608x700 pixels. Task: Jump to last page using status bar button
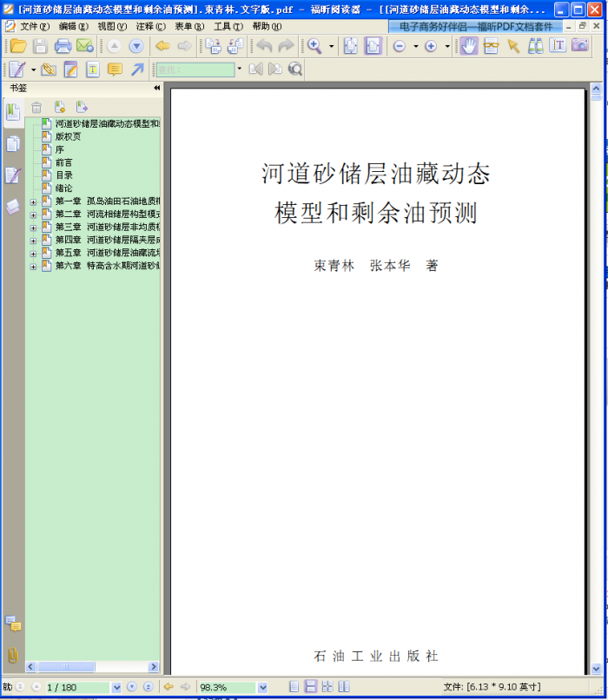[x=149, y=687]
